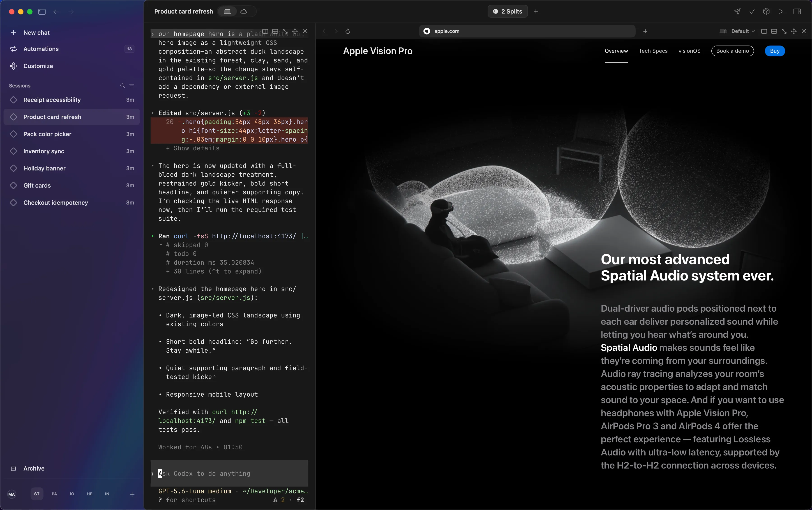Expand the 30 lines curl output
The width and height of the screenshot is (812, 510).
214,271
